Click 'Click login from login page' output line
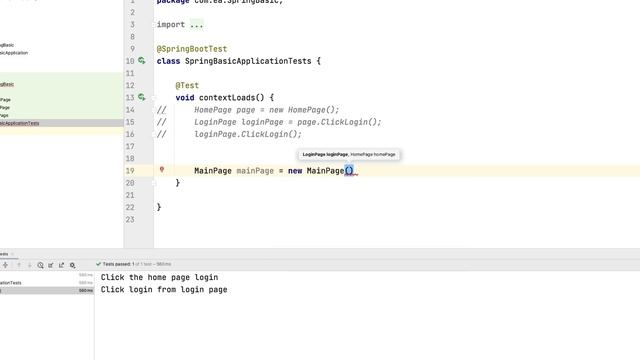Image resolution: width=640 pixels, height=360 pixels. 164,289
